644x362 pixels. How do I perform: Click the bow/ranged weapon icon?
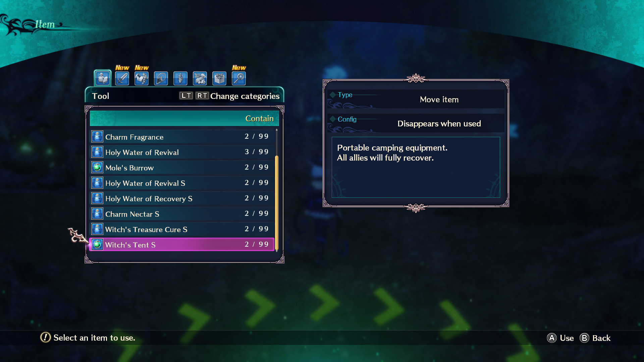(x=180, y=78)
